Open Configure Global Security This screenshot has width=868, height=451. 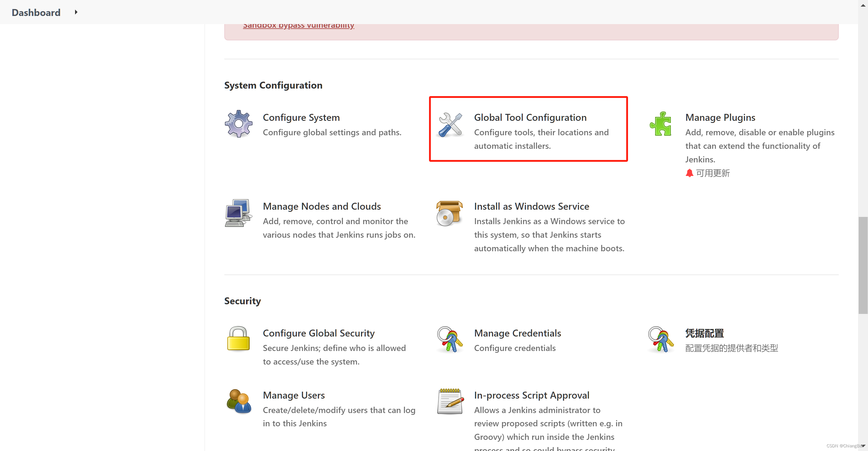pos(319,333)
